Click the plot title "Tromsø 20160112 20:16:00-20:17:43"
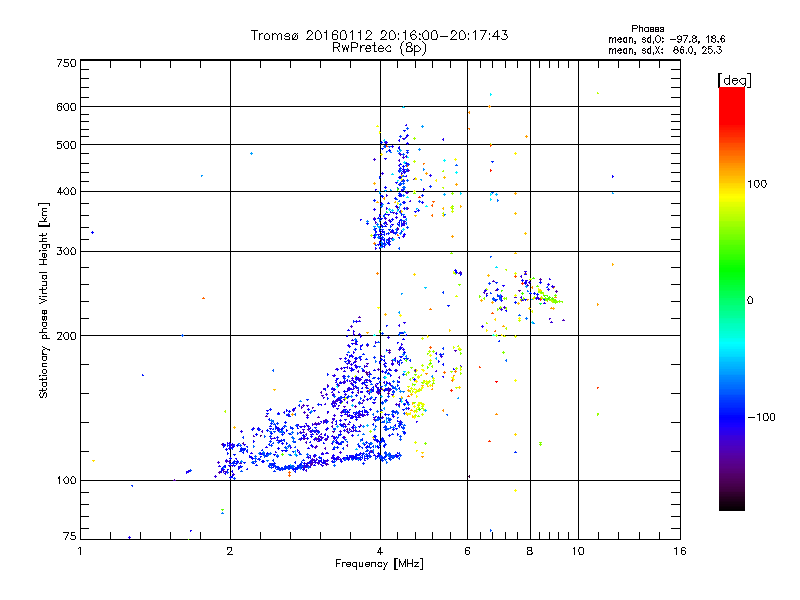The width and height of the screenshot is (800, 600). tap(379, 35)
